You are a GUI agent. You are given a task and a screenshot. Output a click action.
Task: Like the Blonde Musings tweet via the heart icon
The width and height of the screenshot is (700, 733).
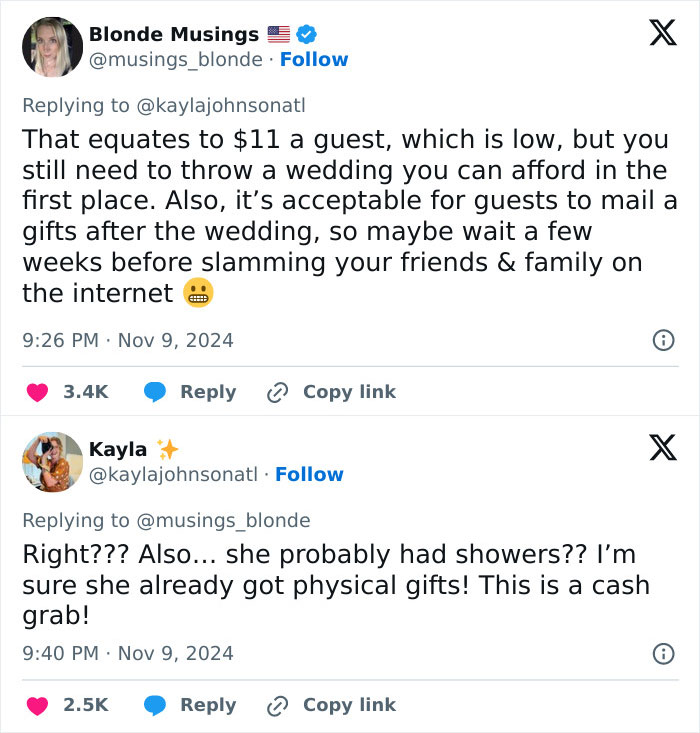[37, 392]
